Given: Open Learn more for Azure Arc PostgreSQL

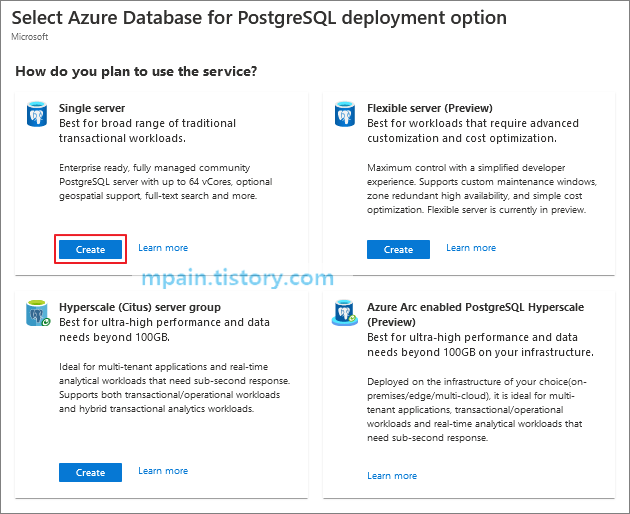Looking at the screenshot, I should [392, 476].
